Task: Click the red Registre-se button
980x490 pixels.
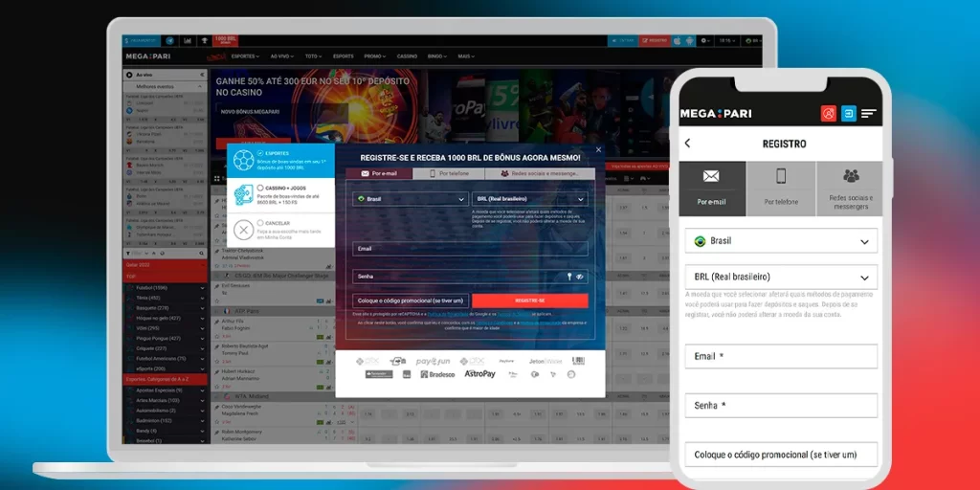Action: click(530, 301)
